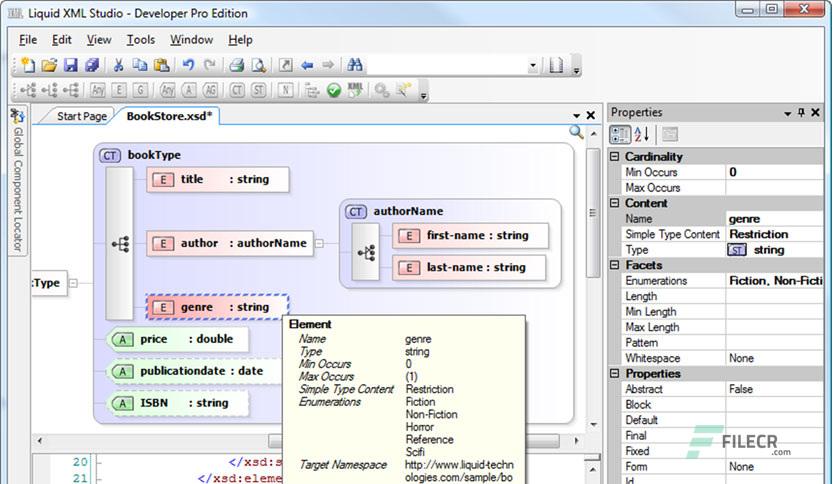
Task: Click the binoculars Find icon
Action: (x=355, y=65)
